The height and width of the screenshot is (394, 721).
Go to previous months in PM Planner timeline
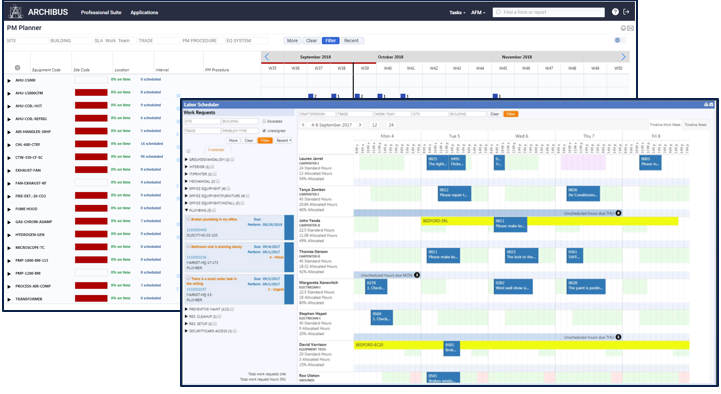tap(267, 57)
